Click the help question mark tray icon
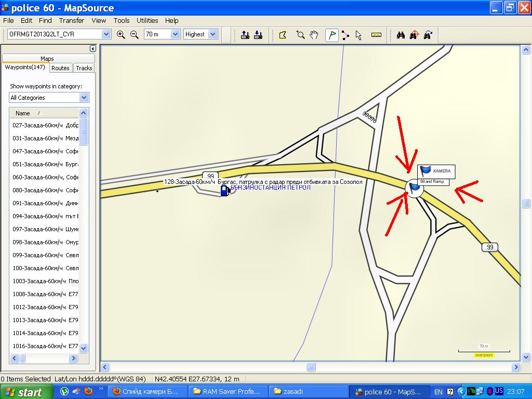Viewport: 532px width, 399px height. click(x=450, y=392)
